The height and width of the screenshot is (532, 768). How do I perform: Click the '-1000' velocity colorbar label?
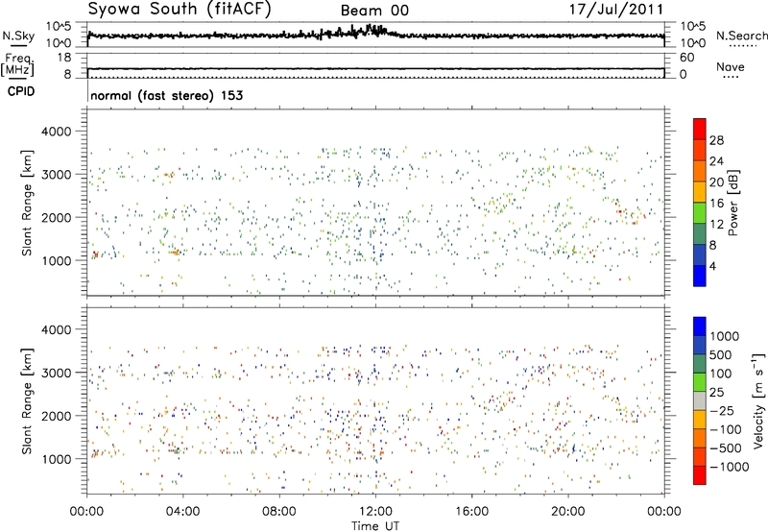(x=729, y=467)
